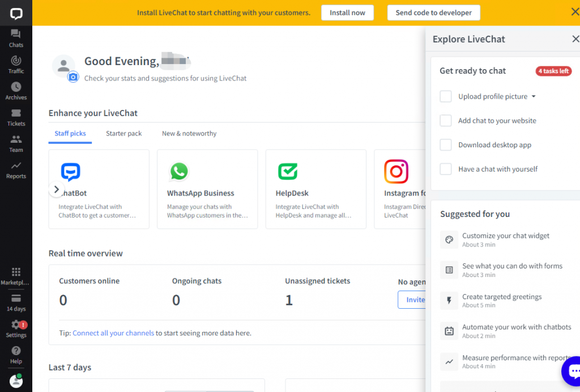
Task: Click the forms icon in suggestions
Action: click(449, 270)
